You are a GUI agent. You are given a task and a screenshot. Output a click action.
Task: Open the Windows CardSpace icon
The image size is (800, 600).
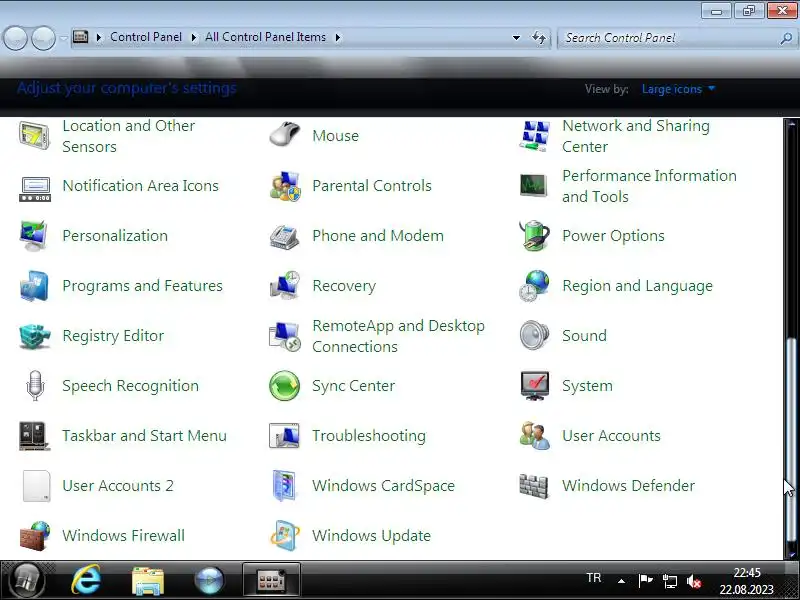[x=284, y=485]
